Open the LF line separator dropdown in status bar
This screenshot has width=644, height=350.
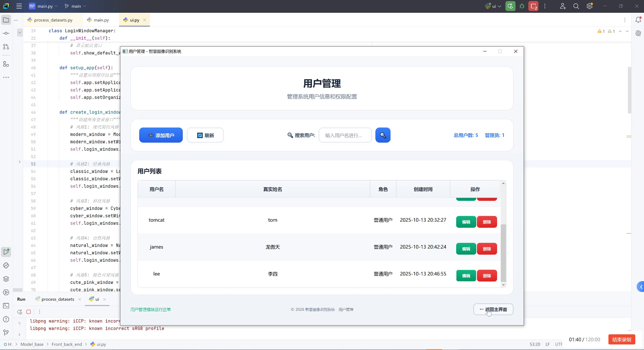click(547, 344)
